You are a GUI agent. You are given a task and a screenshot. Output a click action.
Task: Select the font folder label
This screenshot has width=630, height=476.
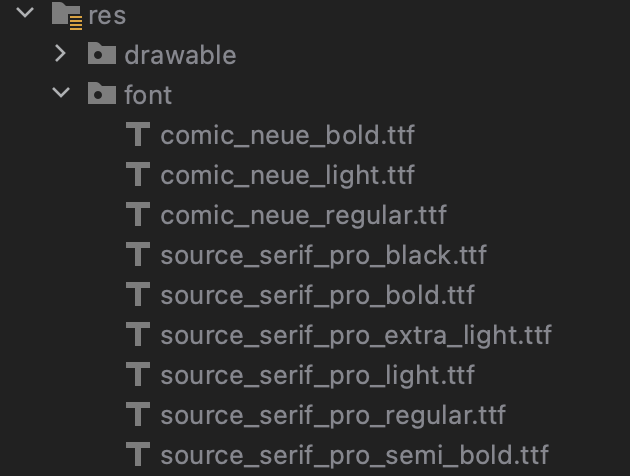[148, 95]
